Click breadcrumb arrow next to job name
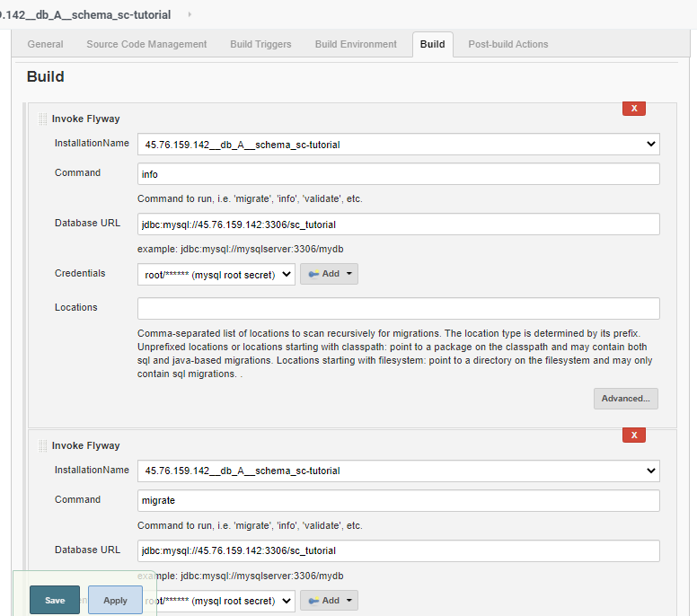This screenshot has width=697, height=616. coord(190,14)
